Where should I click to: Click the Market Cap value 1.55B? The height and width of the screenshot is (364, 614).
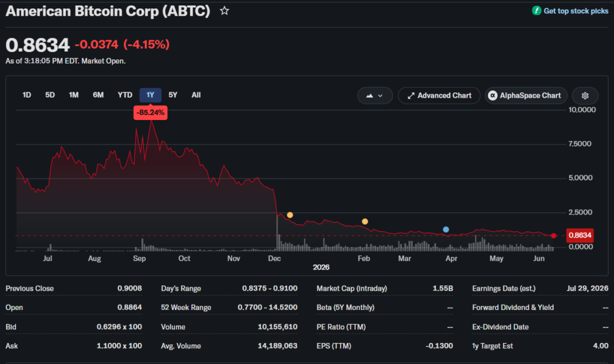(443, 288)
